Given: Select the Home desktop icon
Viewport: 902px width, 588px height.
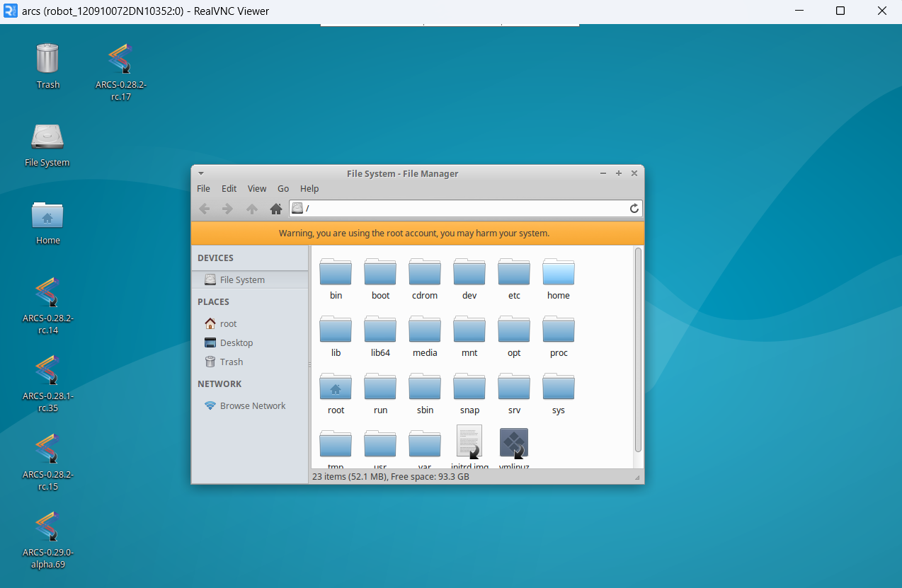Looking at the screenshot, I should 47,223.
